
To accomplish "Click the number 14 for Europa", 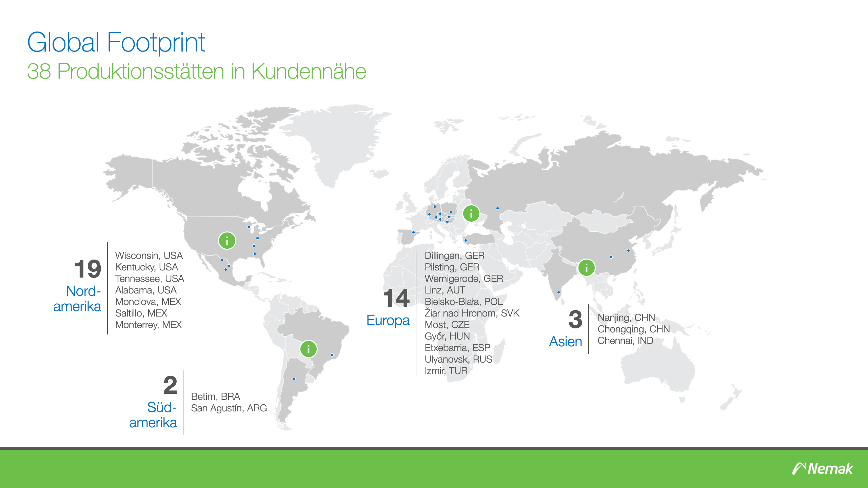I will 396,298.
